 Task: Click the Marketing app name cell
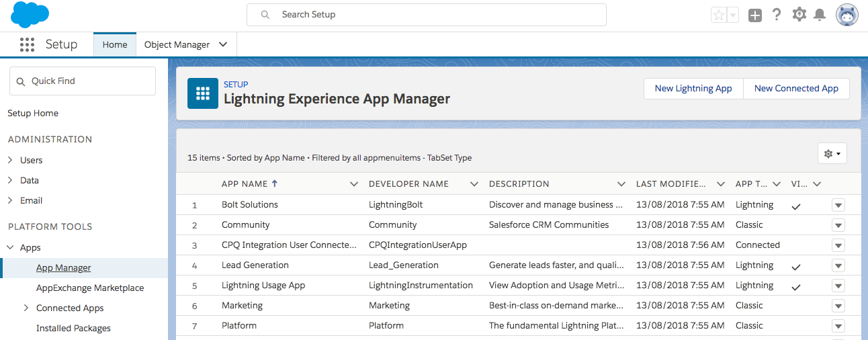(x=242, y=305)
